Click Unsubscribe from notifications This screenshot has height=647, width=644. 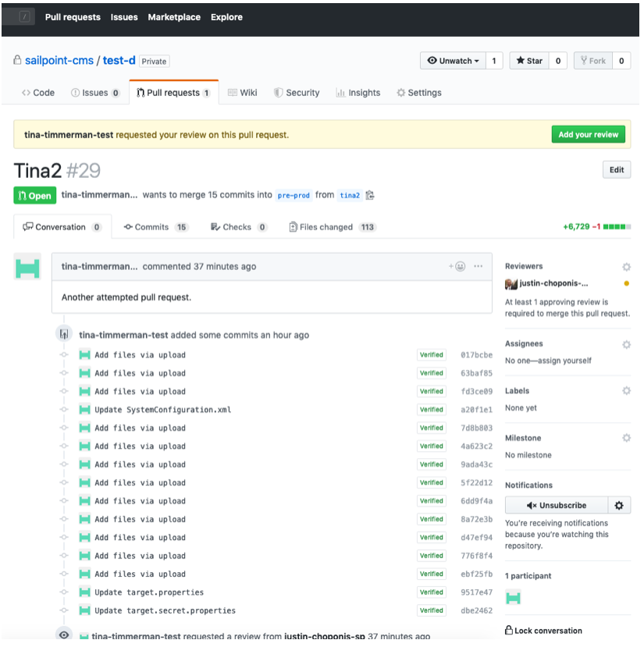(x=556, y=505)
